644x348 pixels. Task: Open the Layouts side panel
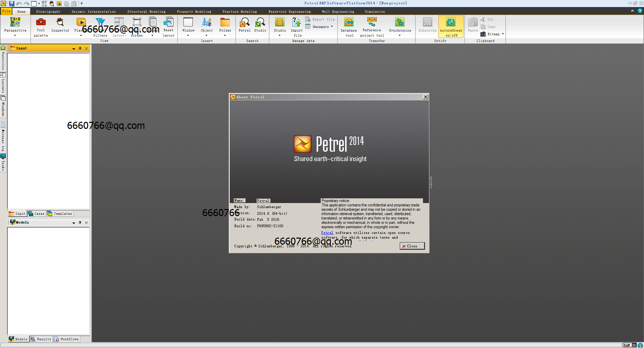point(3,83)
